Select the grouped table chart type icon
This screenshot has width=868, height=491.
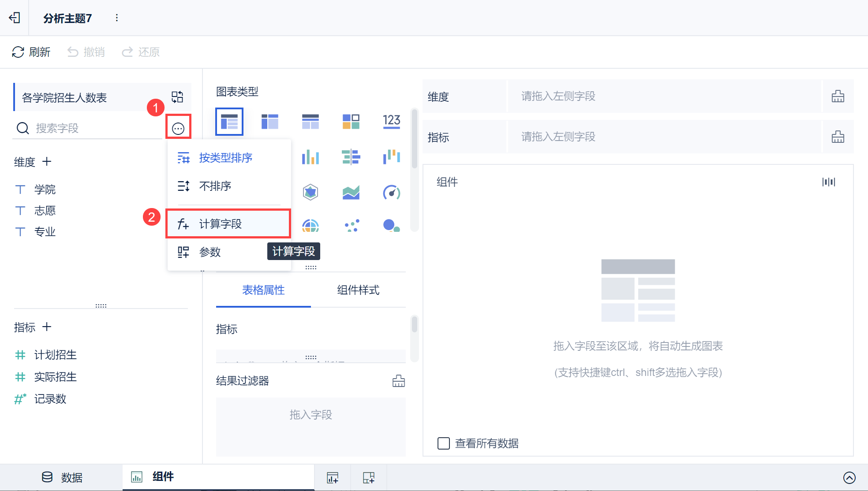point(229,121)
